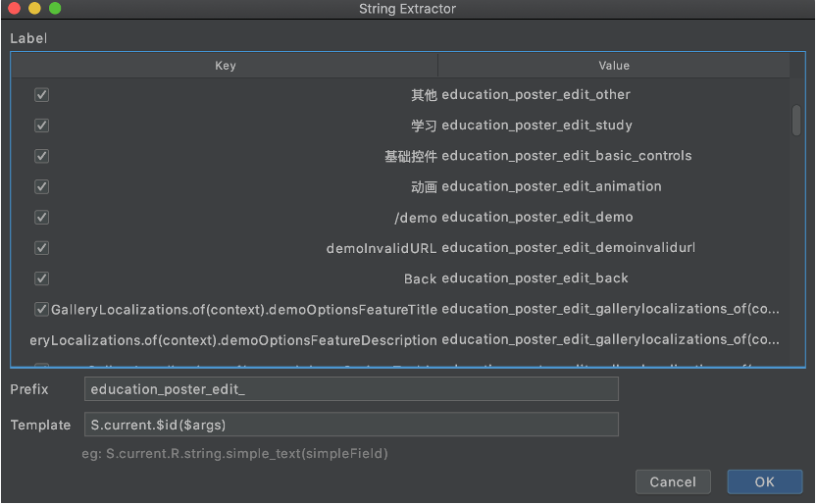Uncheck the checkbox for education_poster_edit_other row
This screenshot has width=816, height=504.
pyautogui.click(x=41, y=95)
